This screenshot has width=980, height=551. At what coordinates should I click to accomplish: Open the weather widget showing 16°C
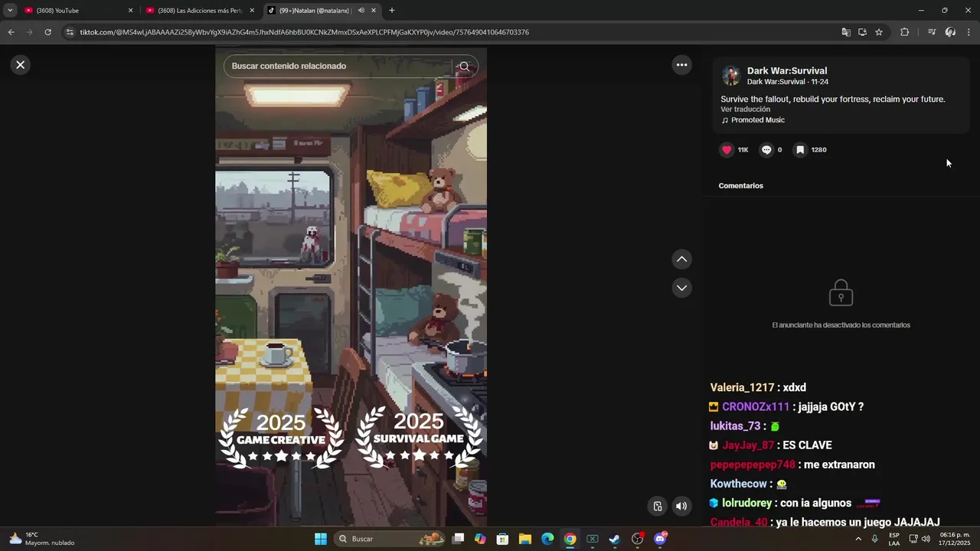42,539
